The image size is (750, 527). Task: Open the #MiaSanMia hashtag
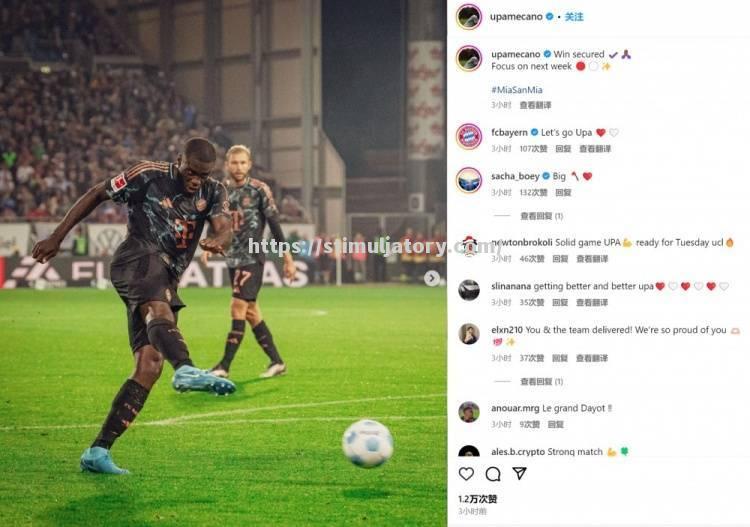coord(517,89)
